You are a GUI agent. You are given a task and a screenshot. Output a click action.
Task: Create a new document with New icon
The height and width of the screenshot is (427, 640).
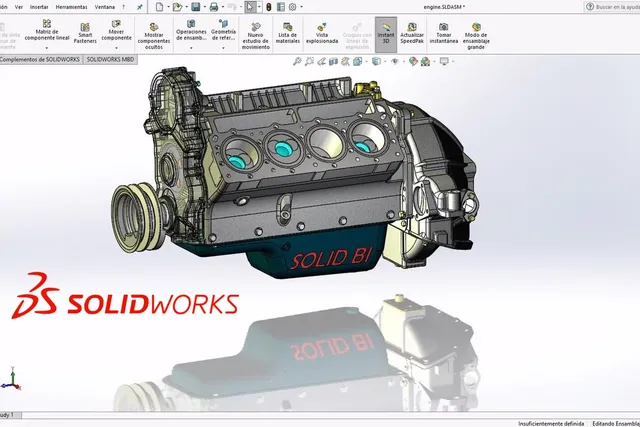pos(160,7)
